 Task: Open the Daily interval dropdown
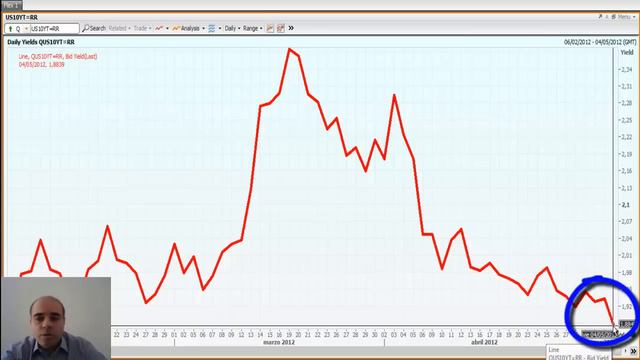pyautogui.click(x=232, y=28)
